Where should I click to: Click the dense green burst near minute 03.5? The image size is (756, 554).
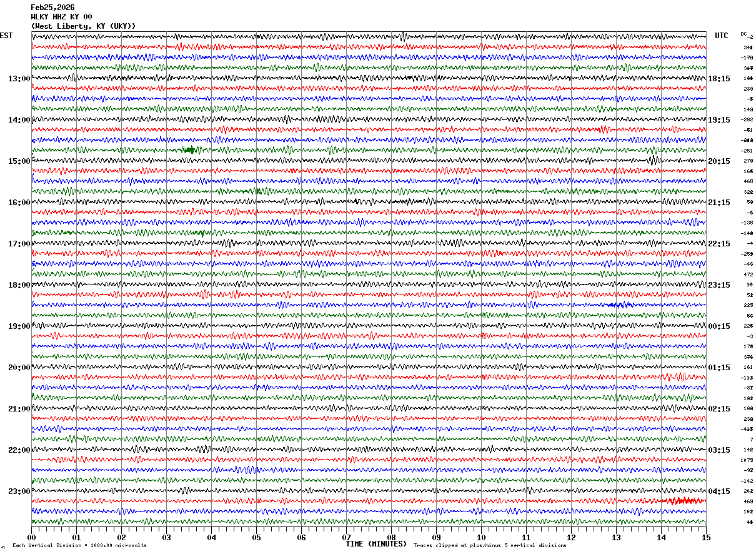pyautogui.click(x=190, y=149)
